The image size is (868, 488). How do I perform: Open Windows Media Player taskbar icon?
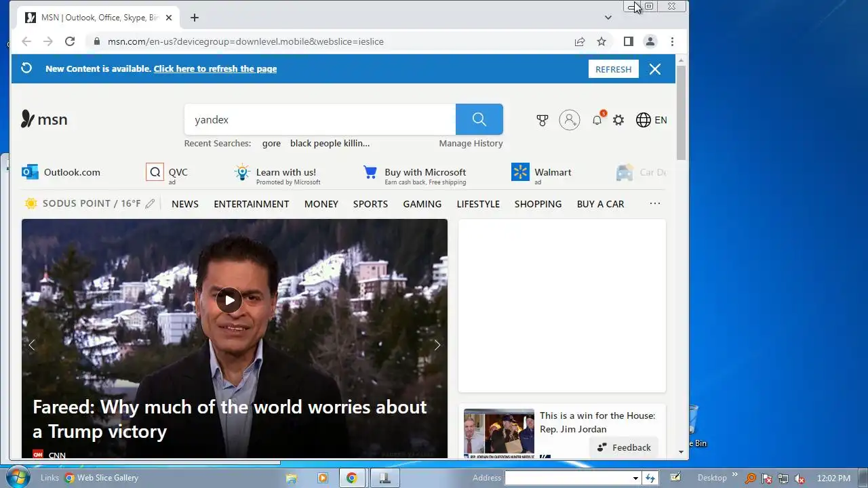[x=322, y=478]
